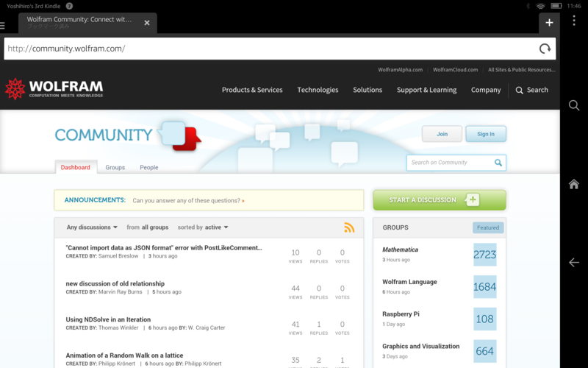This screenshot has height=368, width=588.
Task: View Thomas Winkler's profile
Action: 118,328
